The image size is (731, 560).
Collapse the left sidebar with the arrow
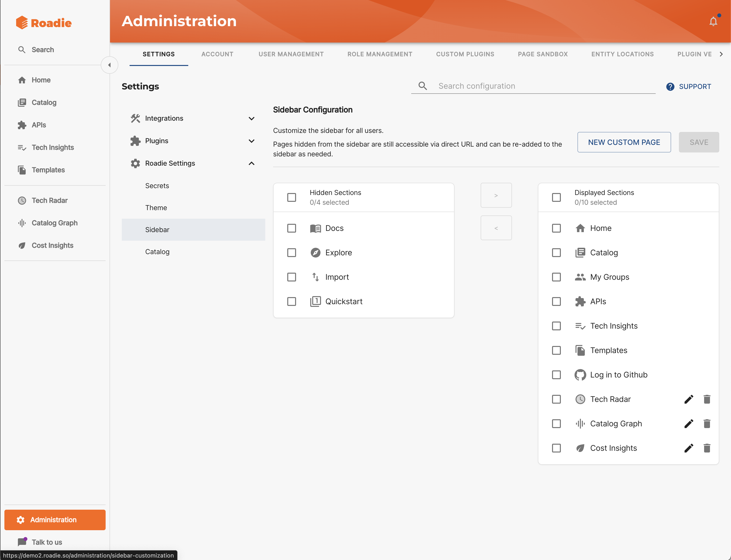point(109,65)
